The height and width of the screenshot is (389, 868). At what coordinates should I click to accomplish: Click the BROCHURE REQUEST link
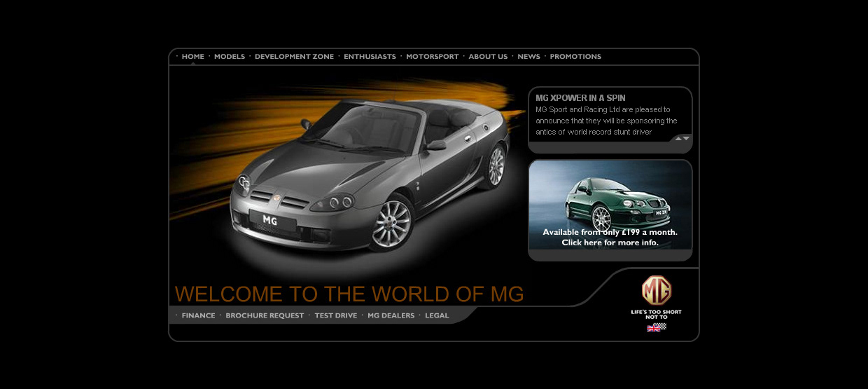pos(265,315)
